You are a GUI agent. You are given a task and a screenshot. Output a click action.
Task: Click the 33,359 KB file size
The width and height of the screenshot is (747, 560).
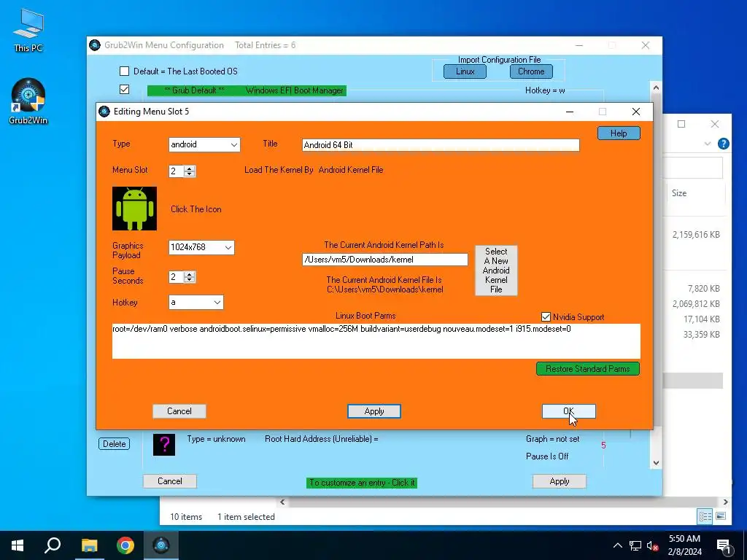701,334
